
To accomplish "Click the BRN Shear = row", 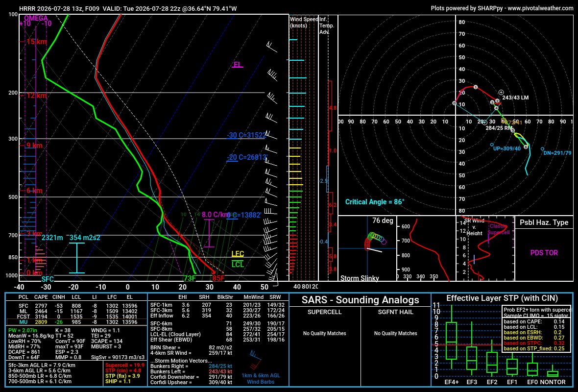I will coord(192,347).
